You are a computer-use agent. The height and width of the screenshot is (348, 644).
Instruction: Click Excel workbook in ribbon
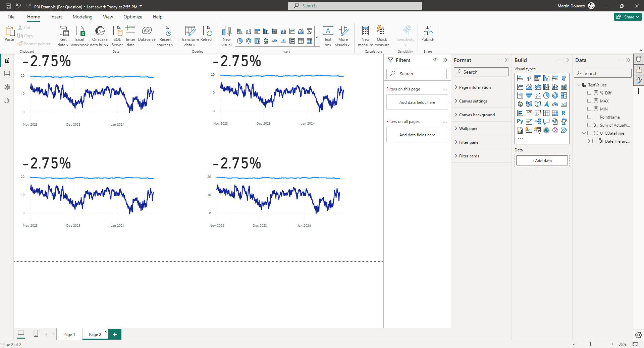[x=80, y=36]
